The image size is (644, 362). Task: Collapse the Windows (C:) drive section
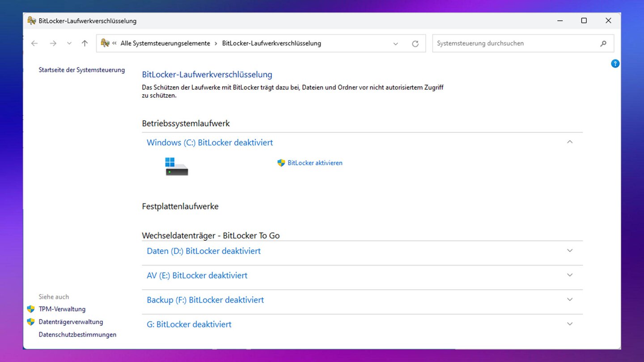[569, 142]
